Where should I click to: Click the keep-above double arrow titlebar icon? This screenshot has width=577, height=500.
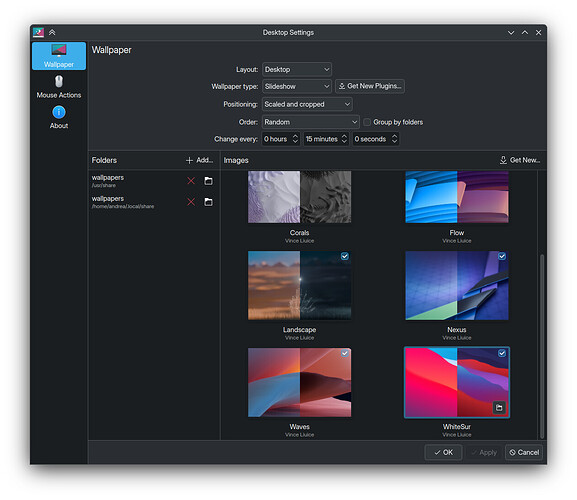coord(52,32)
